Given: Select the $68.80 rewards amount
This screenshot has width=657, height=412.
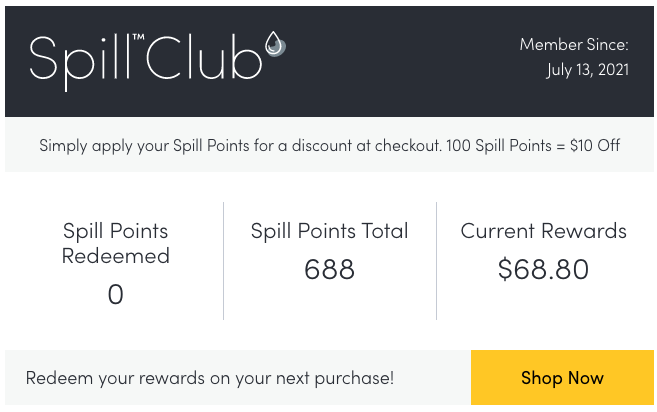Looking at the screenshot, I should [x=543, y=269].
